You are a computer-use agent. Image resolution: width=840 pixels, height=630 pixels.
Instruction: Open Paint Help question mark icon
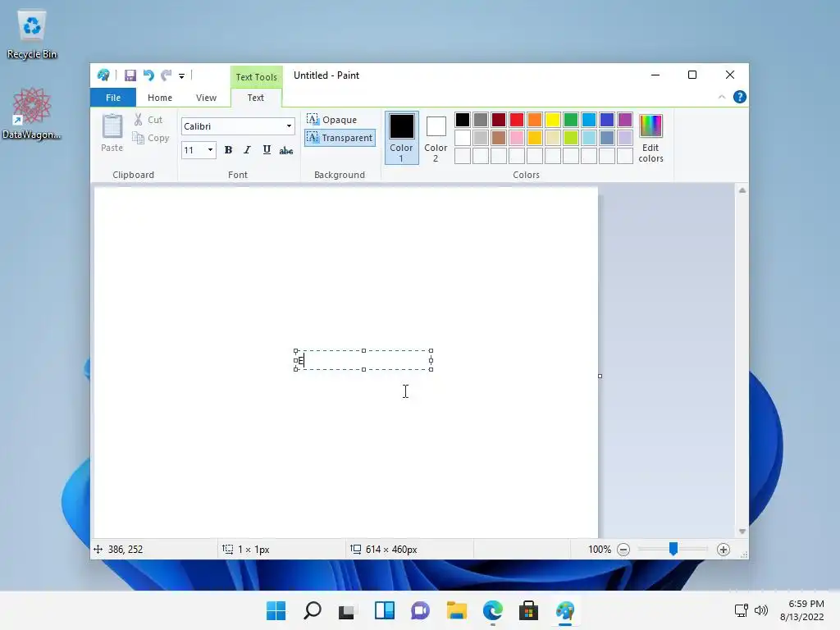(740, 97)
